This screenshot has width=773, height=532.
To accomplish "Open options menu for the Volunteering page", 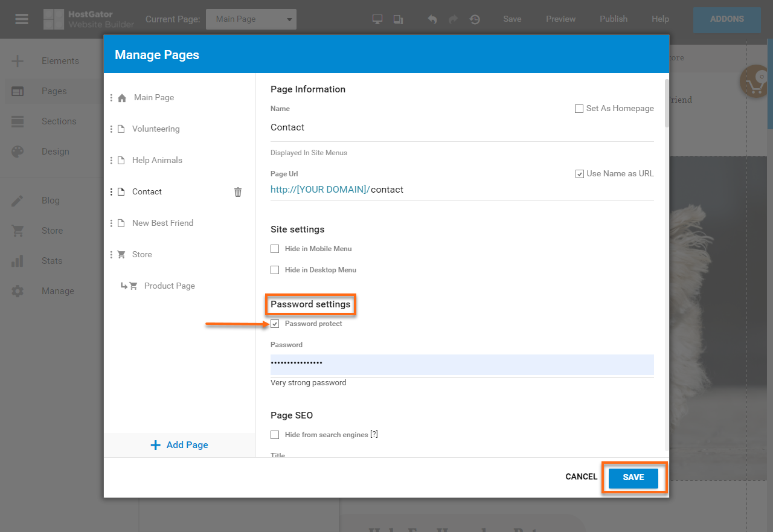I will click(112, 129).
